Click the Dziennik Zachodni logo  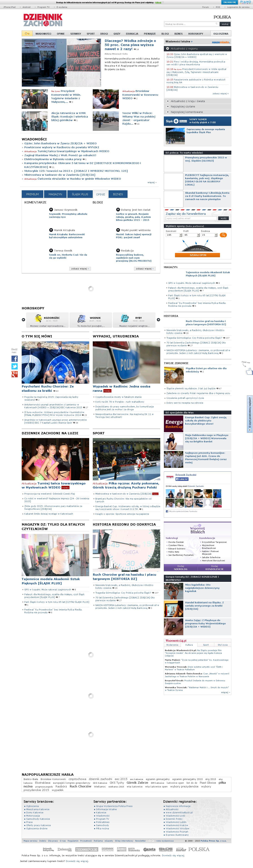coord(43,20)
